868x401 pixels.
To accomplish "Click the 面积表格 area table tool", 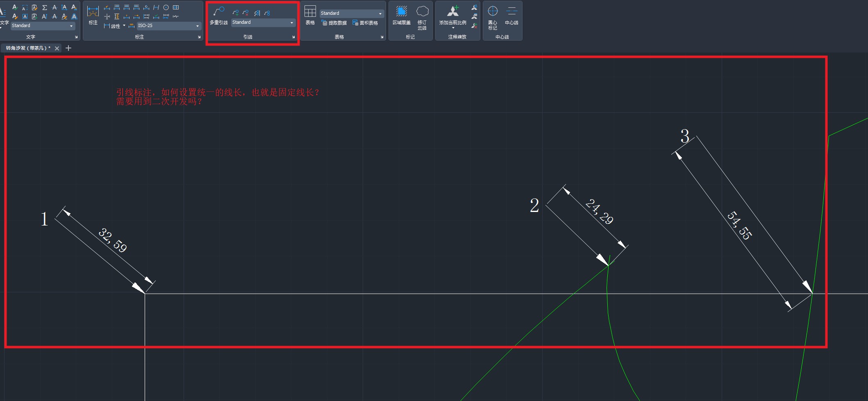I will click(x=365, y=23).
